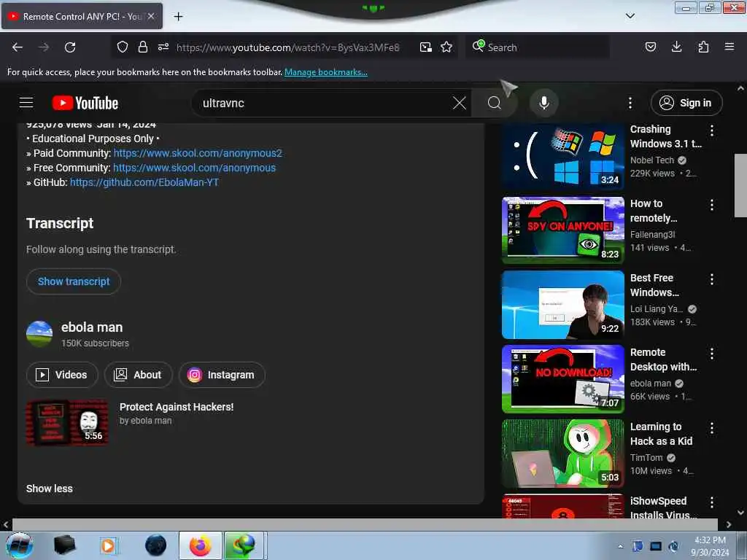Open options menu for iShowSpeed Installs Virus video
This screenshot has height=560, width=747.
[712, 502]
